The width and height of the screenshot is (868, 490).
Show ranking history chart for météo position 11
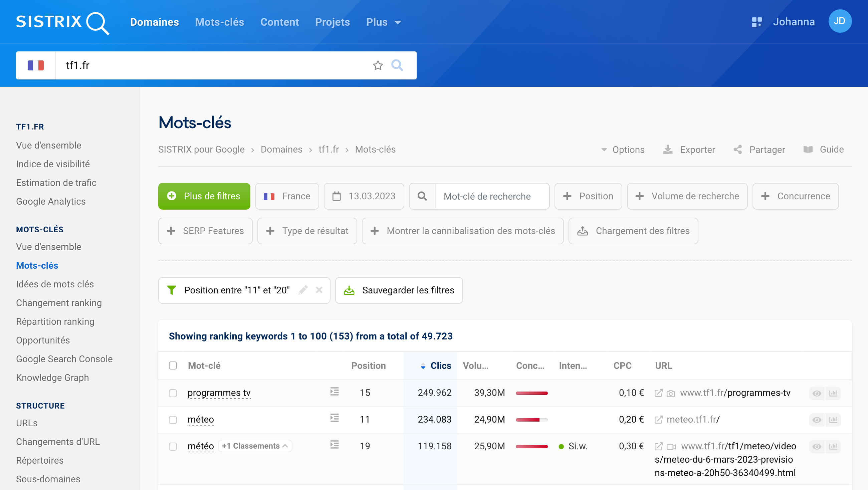(833, 420)
